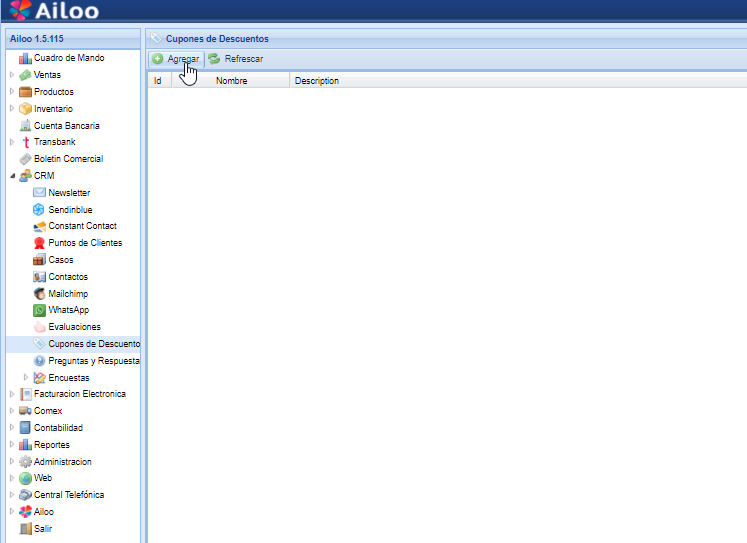
Task: Click the Facturacion Electronica document icon
Action: pos(25,394)
